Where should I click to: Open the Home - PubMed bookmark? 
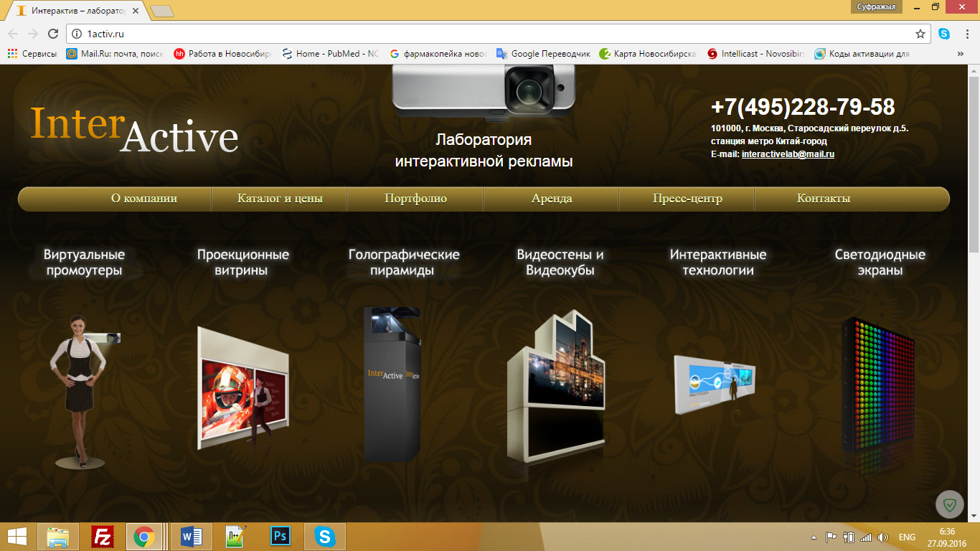tap(330, 54)
